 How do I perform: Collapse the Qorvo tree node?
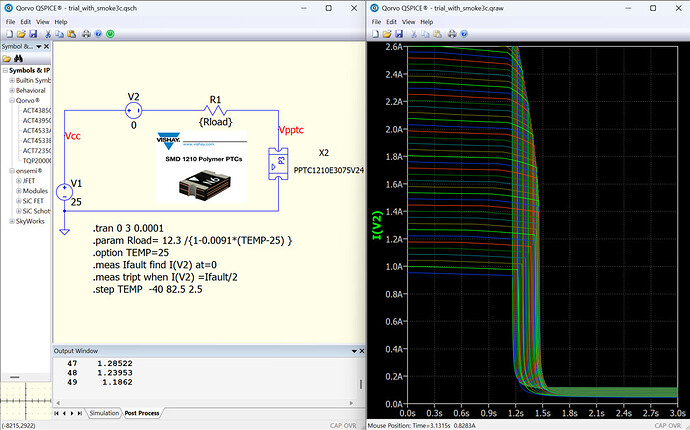[12, 101]
